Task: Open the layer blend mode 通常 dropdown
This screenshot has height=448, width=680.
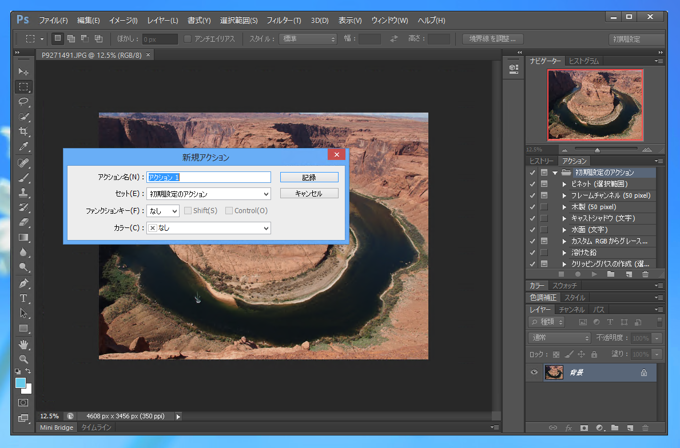Action: tap(559, 338)
